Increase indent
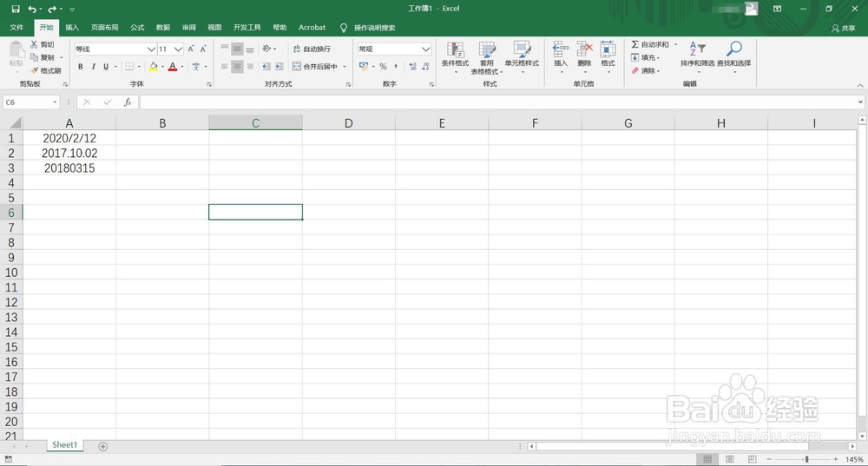 (279, 67)
